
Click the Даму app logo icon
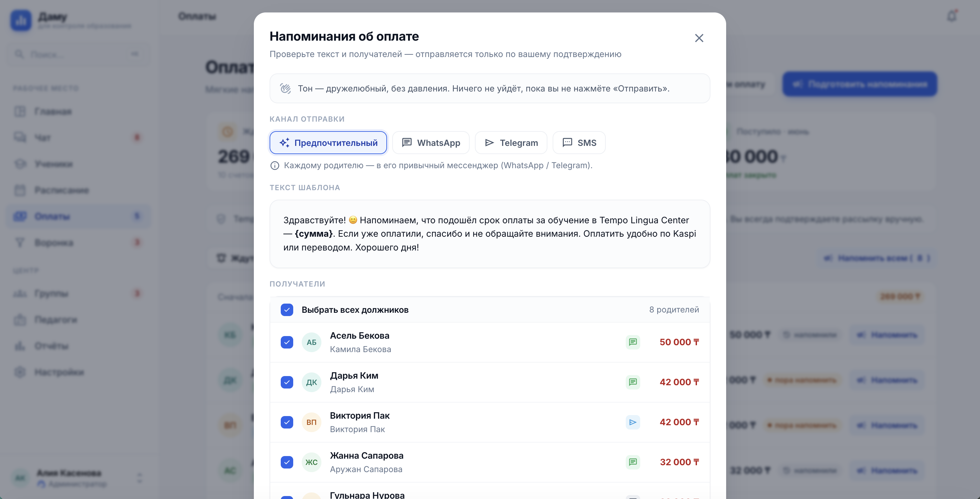tap(21, 20)
